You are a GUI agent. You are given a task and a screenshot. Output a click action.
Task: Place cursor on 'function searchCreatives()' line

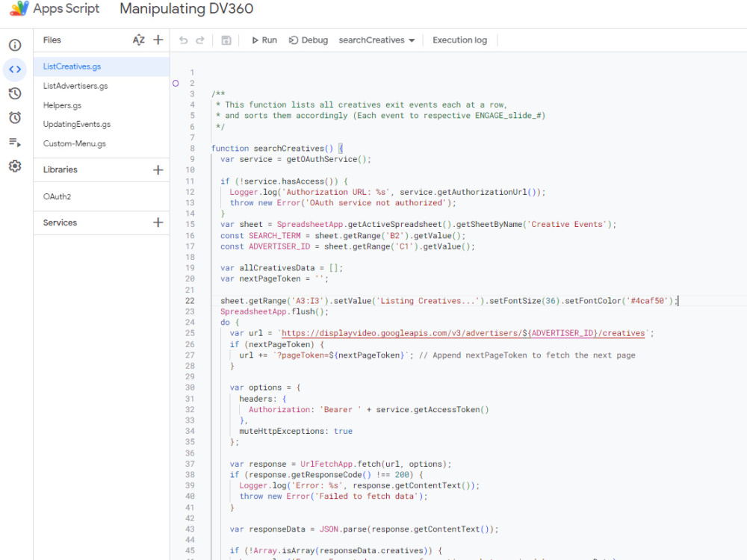[x=277, y=149]
